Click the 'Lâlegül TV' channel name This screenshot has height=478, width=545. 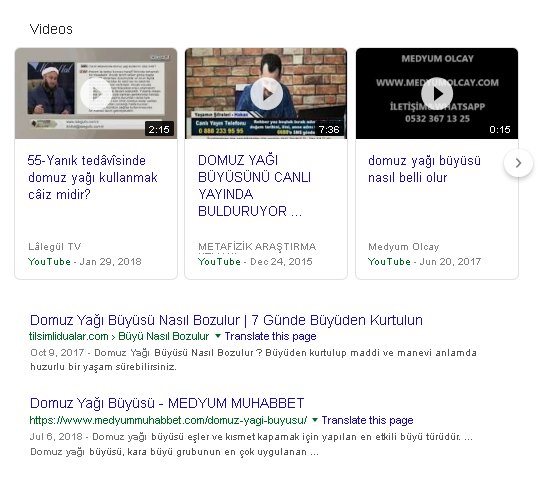[55, 247]
